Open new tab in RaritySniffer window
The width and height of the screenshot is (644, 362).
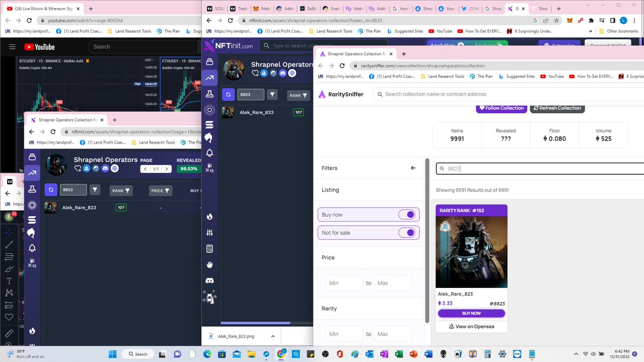pyautogui.click(x=404, y=54)
